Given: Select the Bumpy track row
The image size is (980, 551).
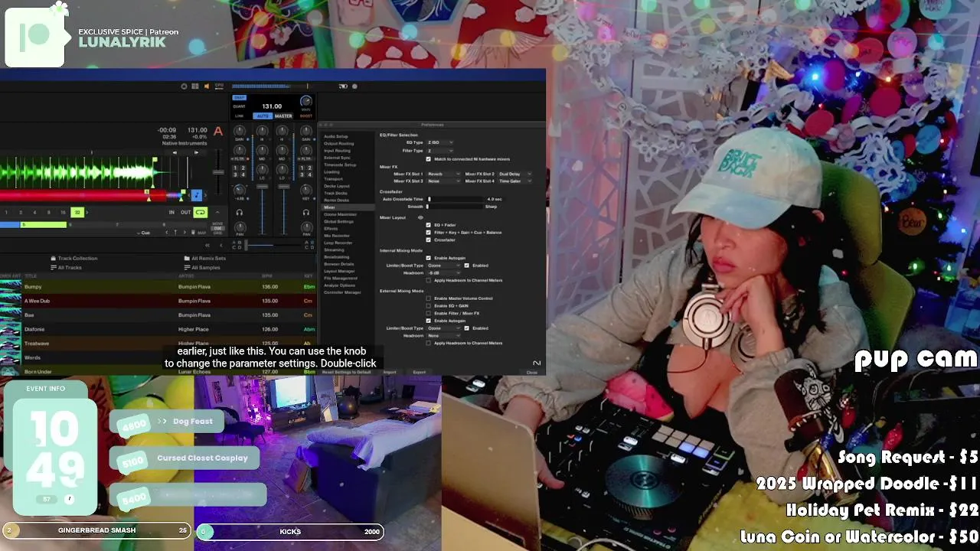Looking at the screenshot, I should pyautogui.click(x=159, y=287).
